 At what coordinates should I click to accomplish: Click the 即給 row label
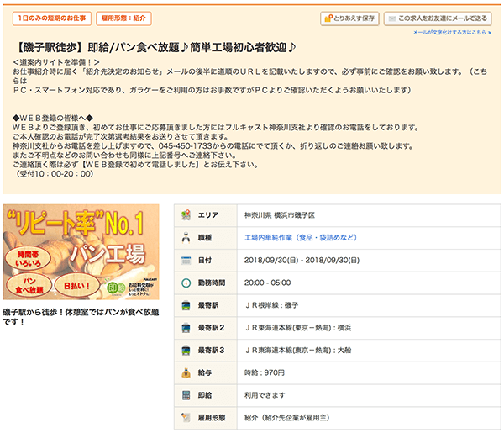click(x=205, y=395)
